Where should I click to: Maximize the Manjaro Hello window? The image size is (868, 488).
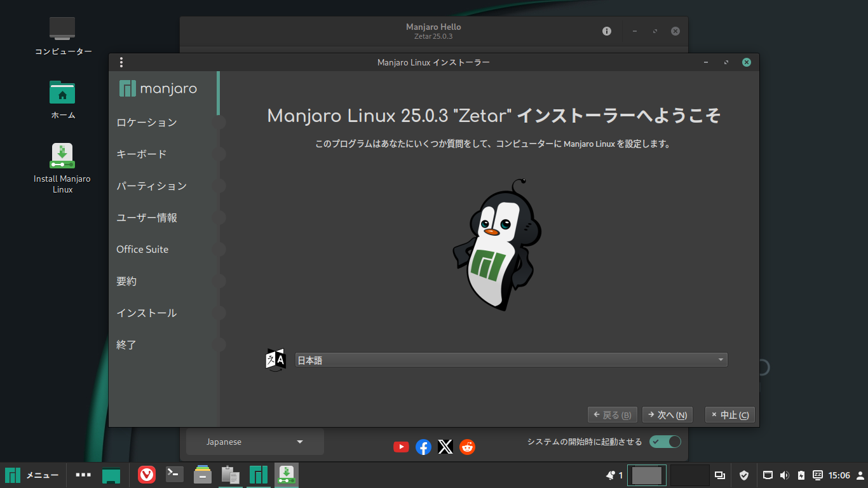[655, 31]
